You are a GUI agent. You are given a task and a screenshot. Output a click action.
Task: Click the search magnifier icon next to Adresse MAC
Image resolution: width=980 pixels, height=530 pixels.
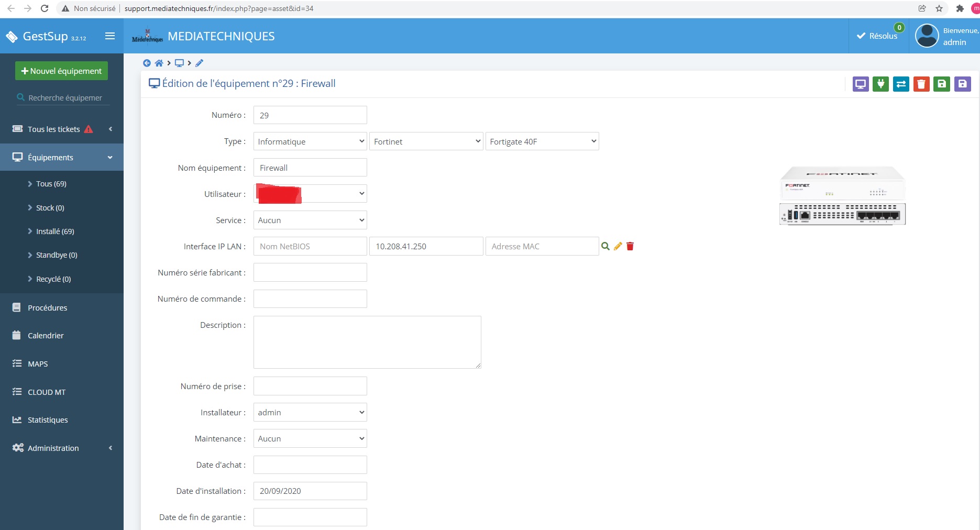pyautogui.click(x=605, y=246)
